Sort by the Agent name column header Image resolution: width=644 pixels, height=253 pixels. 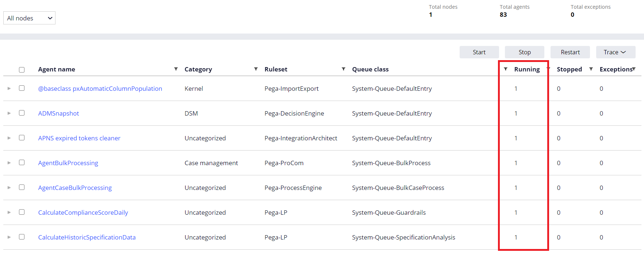tap(57, 69)
